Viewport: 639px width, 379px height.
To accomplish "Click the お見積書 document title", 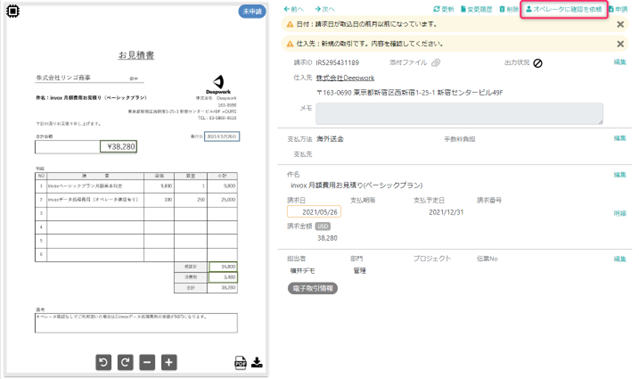I will [x=136, y=55].
